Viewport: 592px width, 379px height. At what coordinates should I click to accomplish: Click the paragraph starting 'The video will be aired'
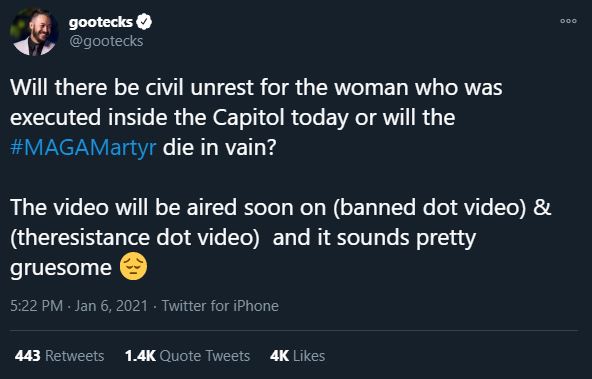pyautogui.click(x=281, y=238)
